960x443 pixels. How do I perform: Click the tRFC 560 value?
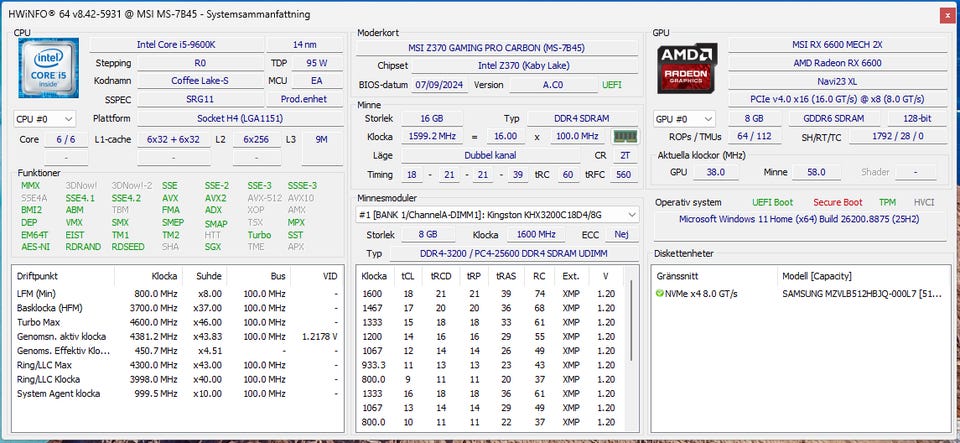click(x=624, y=175)
